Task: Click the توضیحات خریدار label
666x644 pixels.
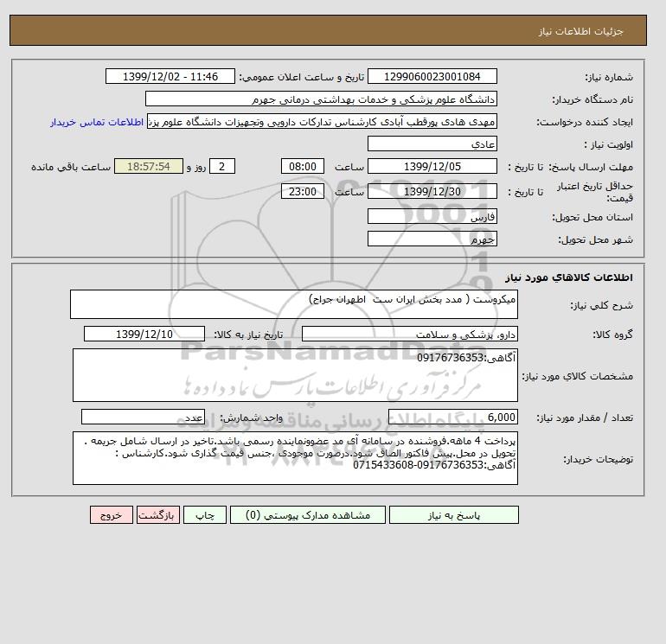Action: (x=598, y=459)
